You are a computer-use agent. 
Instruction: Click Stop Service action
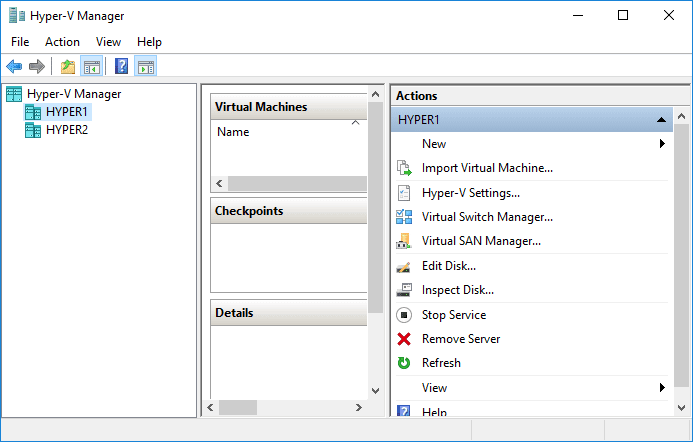[454, 315]
